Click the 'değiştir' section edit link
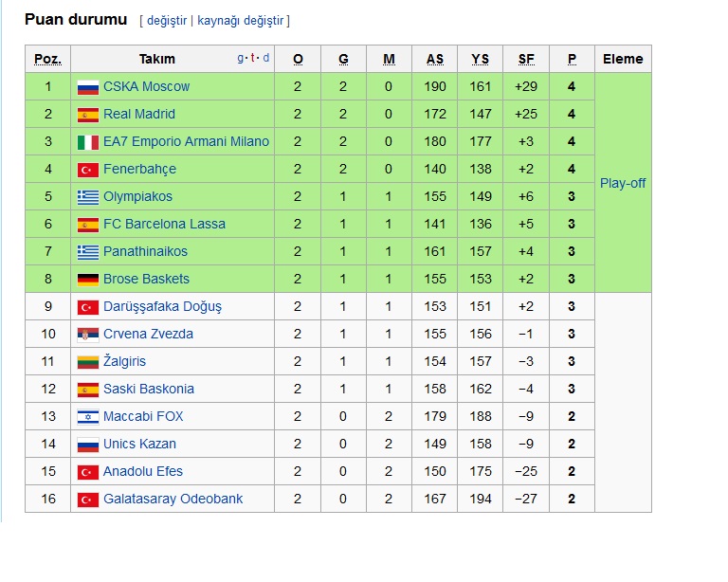Viewport: 728px width, 582px height. [167, 21]
